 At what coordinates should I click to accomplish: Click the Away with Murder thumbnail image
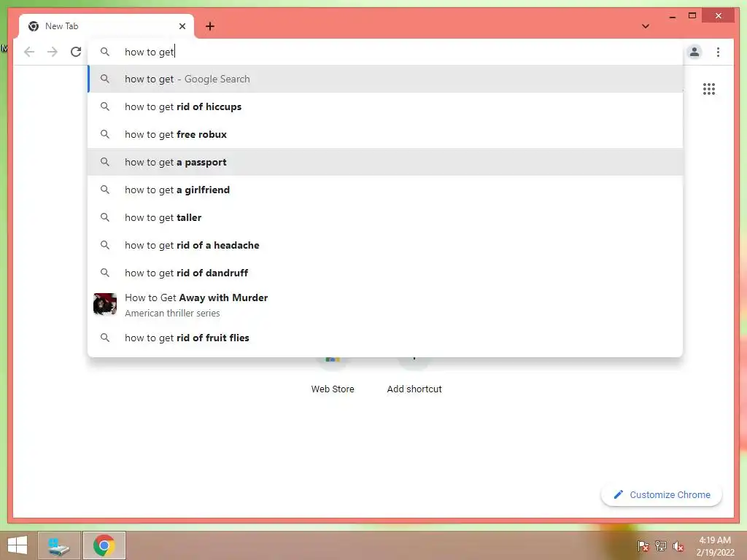click(x=105, y=304)
